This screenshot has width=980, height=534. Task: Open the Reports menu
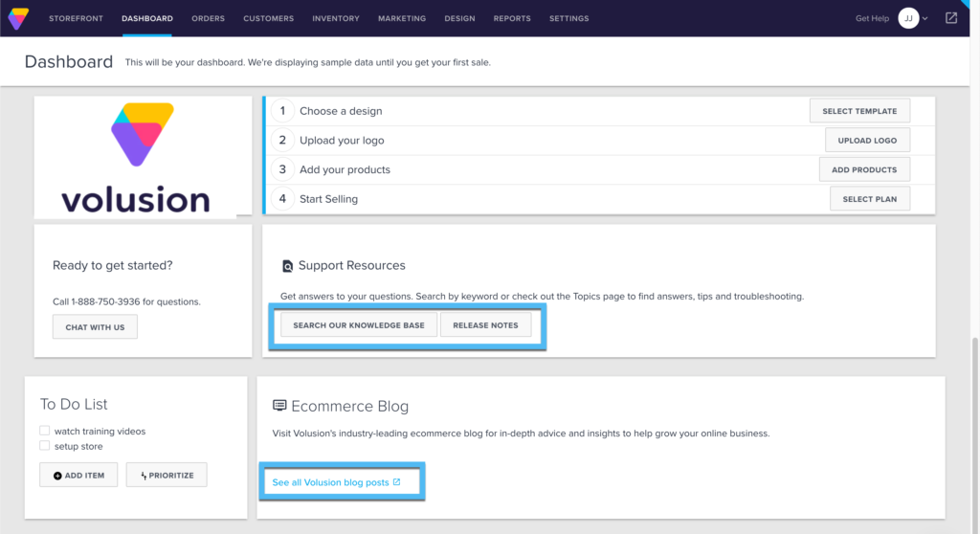pos(512,19)
